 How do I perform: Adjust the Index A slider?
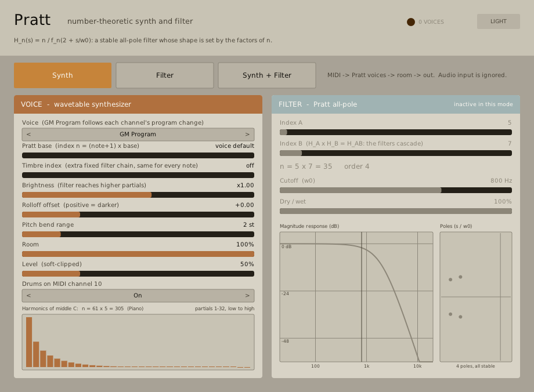click(396, 132)
